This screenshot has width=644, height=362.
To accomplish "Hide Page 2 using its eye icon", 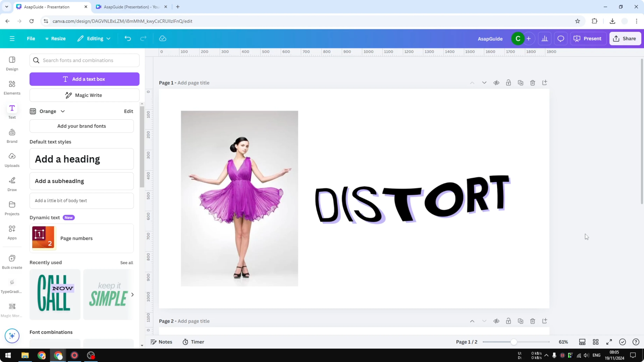I will point(496,321).
